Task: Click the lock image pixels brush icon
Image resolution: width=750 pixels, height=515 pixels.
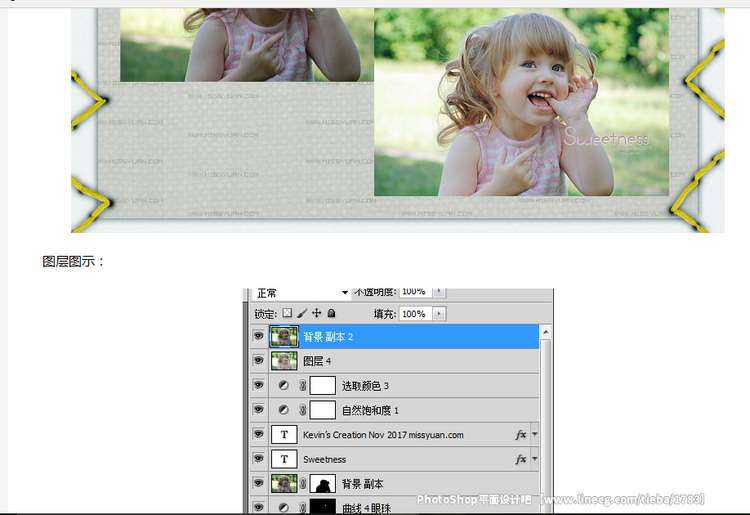Action: point(302,313)
